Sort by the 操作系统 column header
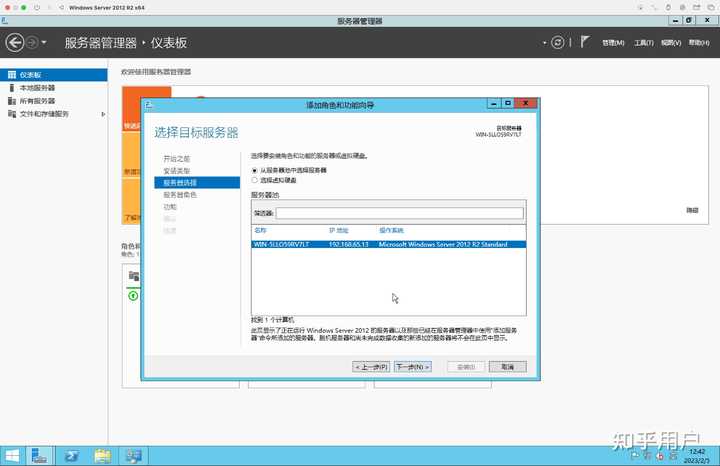This screenshot has height=466, width=720. click(391, 230)
